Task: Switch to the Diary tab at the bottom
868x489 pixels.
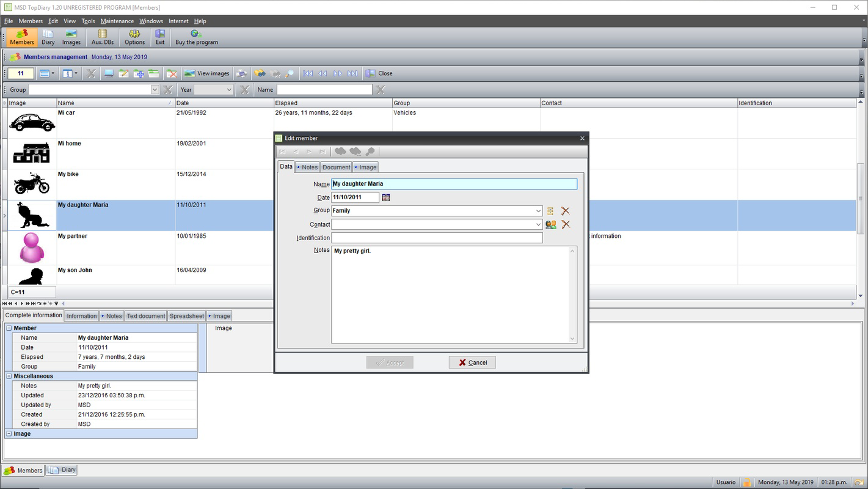Action: point(62,470)
